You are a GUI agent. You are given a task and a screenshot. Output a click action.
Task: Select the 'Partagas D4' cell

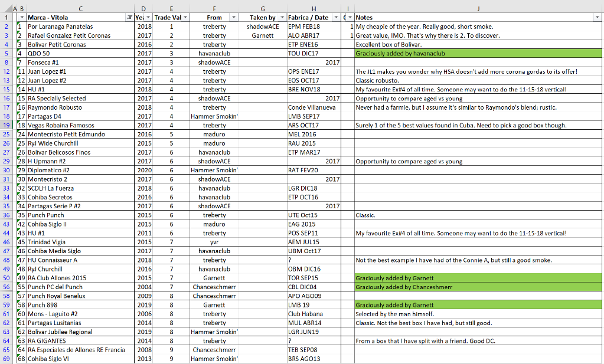[x=80, y=116]
